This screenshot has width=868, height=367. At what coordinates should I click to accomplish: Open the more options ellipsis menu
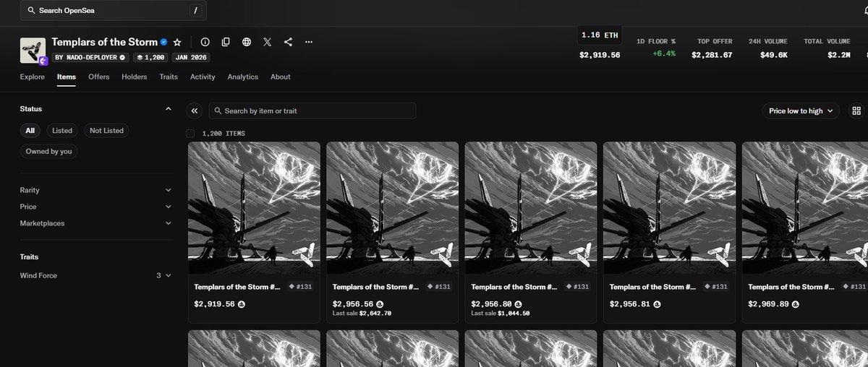coord(309,43)
